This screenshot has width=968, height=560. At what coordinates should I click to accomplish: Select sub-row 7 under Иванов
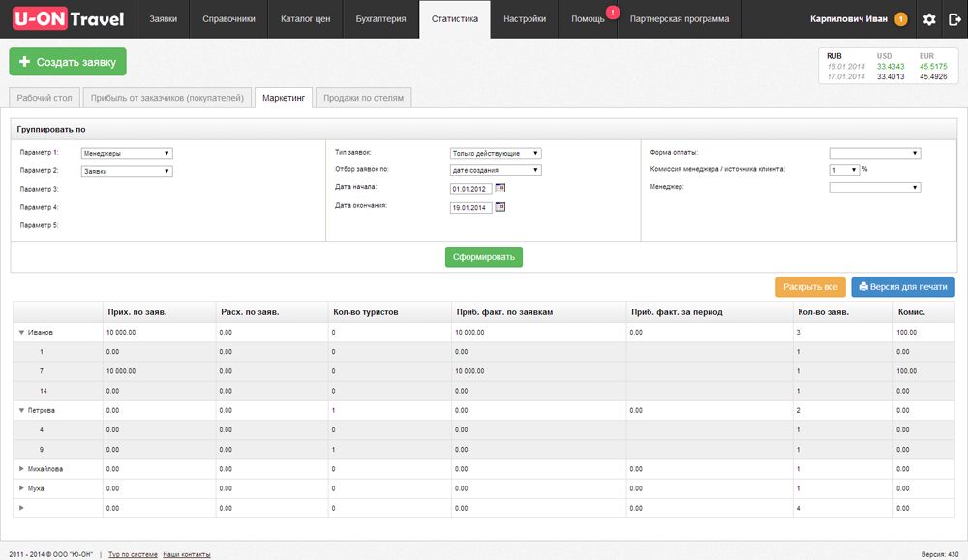[484, 371]
